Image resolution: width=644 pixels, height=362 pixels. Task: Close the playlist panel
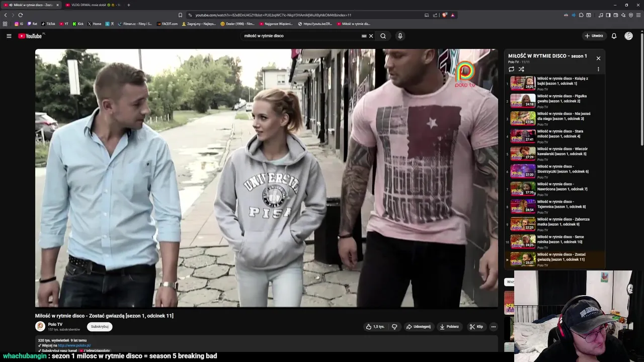point(598,58)
